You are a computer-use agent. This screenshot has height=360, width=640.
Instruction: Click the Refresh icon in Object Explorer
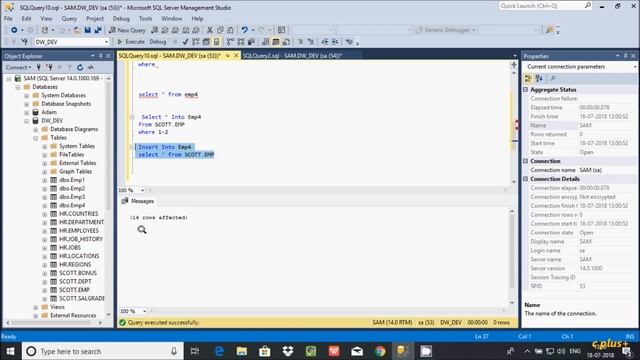pyautogui.click(x=80, y=67)
